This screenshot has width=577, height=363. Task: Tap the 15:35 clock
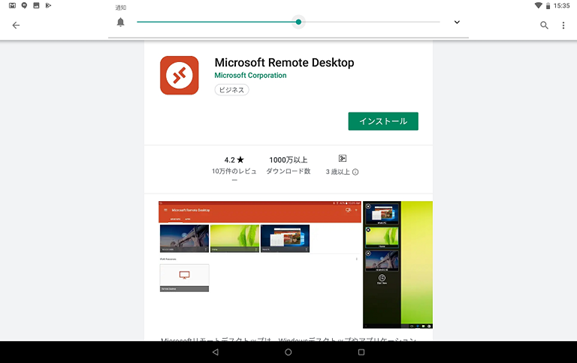point(562,6)
